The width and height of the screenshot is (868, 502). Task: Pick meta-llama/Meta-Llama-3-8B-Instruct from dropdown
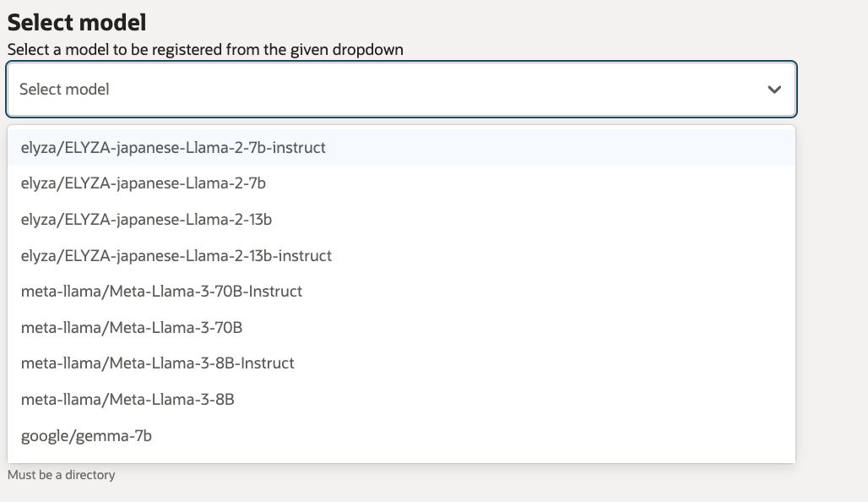[158, 363]
